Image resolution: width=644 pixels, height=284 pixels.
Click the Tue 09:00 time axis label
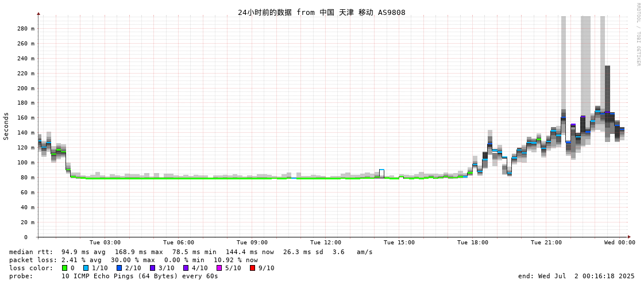click(x=252, y=243)
